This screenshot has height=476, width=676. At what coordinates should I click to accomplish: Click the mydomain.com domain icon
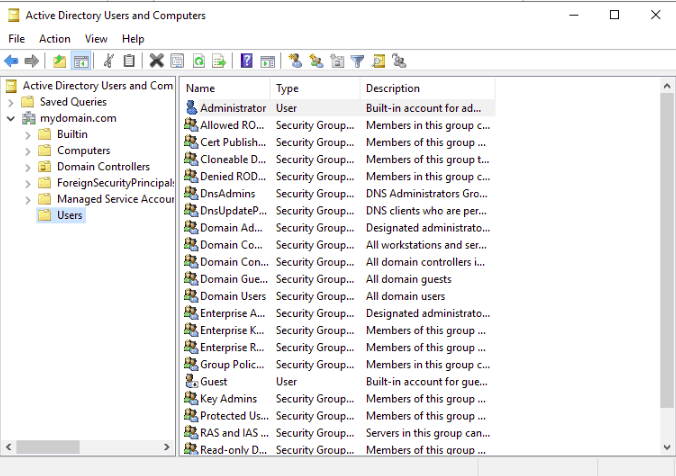29,118
